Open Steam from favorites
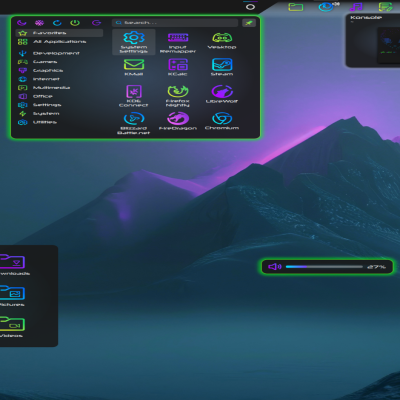Viewport: 400px width, 400px height. coord(222,67)
